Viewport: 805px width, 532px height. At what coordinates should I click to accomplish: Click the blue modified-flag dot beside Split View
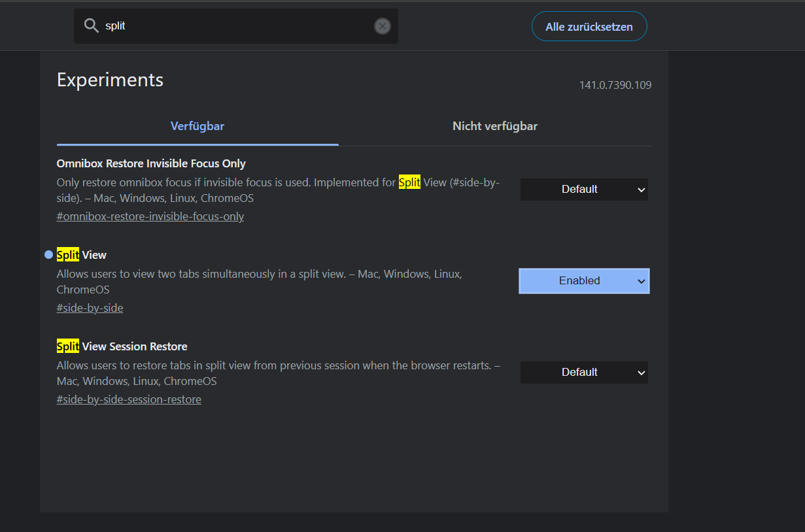(x=48, y=255)
